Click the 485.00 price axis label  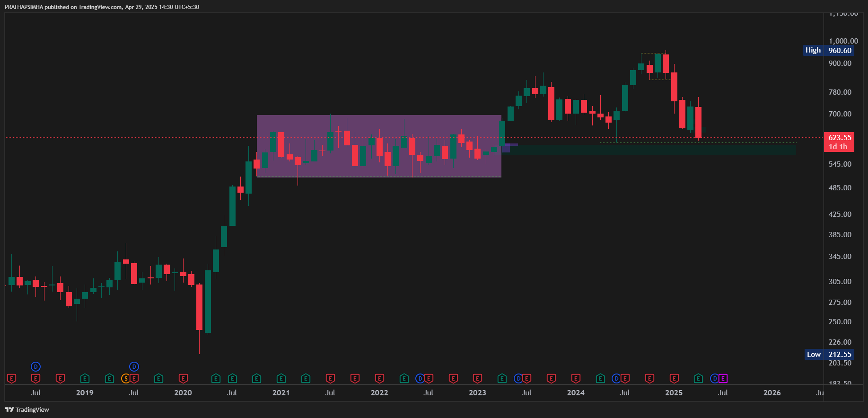[840, 187]
